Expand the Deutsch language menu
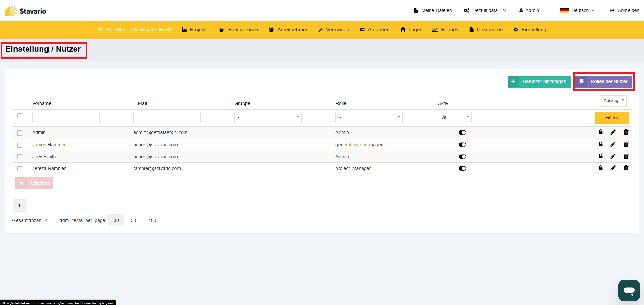Image resolution: width=644 pixels, height=305 pixels. [578, 10]
